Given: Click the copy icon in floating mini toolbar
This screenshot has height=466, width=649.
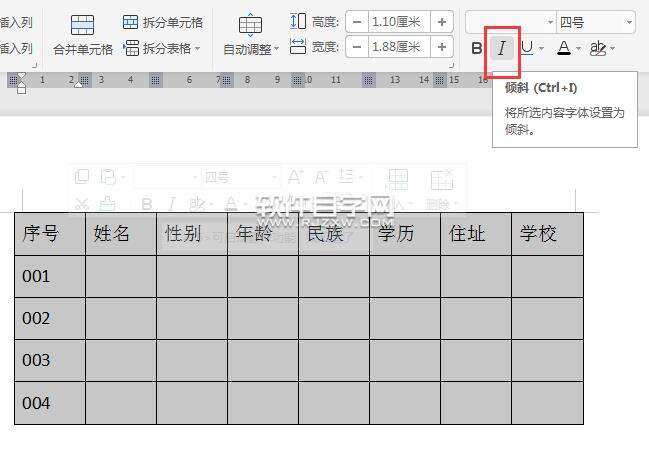Looking at the screenshot, I should (82, 177).
